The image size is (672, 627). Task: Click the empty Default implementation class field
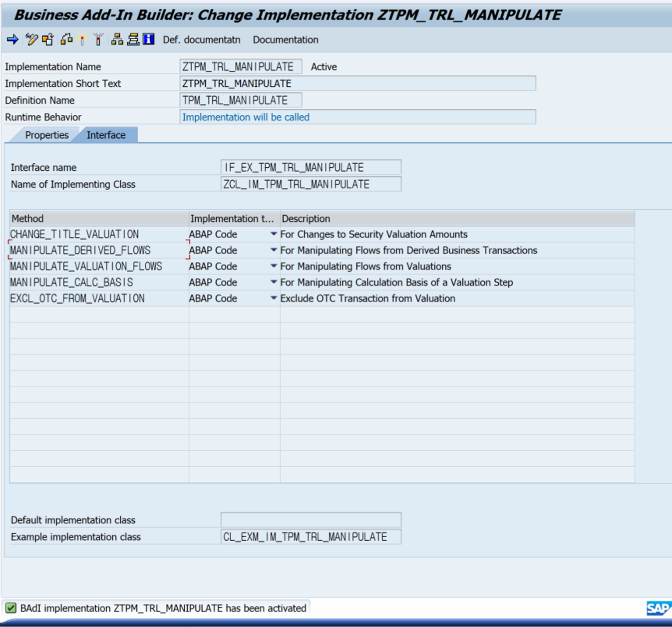(x=311, y=520)
